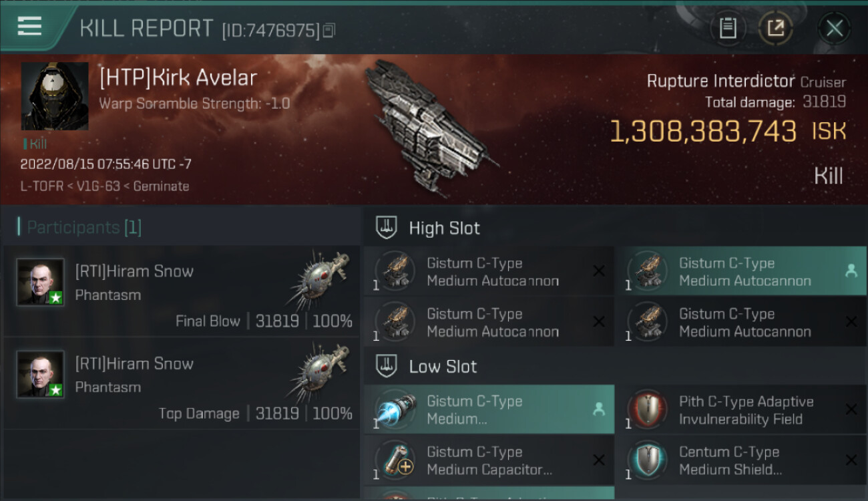Viewport: 868px width, 501px height.
Task: Click the highlighted Gistum Low Slot person icon
Action: point(598,409)
